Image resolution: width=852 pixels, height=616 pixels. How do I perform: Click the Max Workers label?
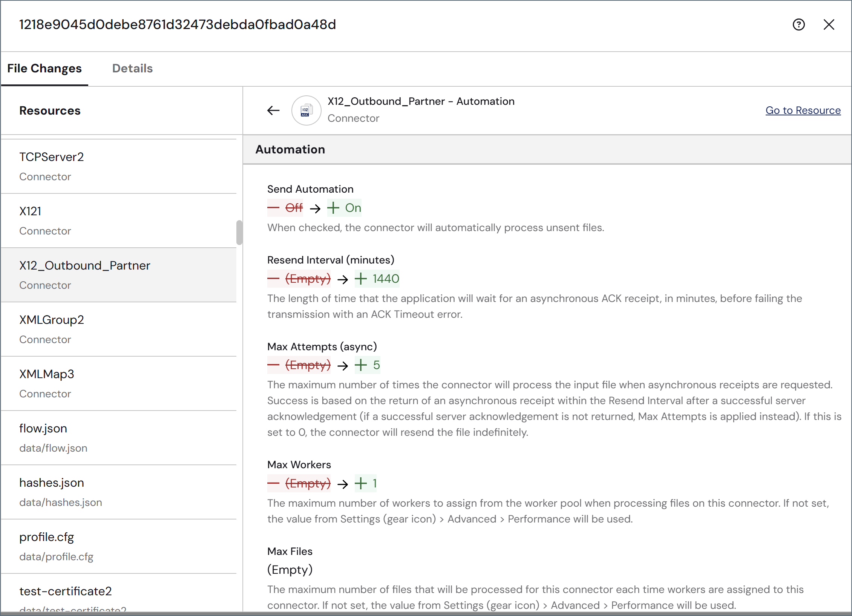pos(299,465)
